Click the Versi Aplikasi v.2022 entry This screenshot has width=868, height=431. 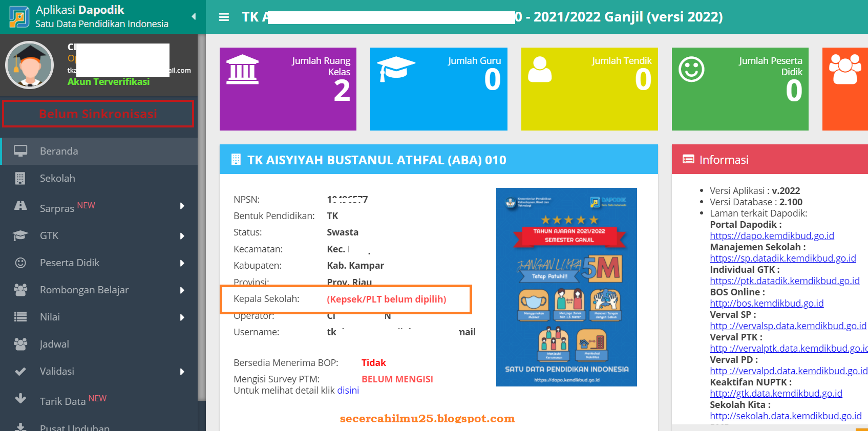click(x=755, y=190)
